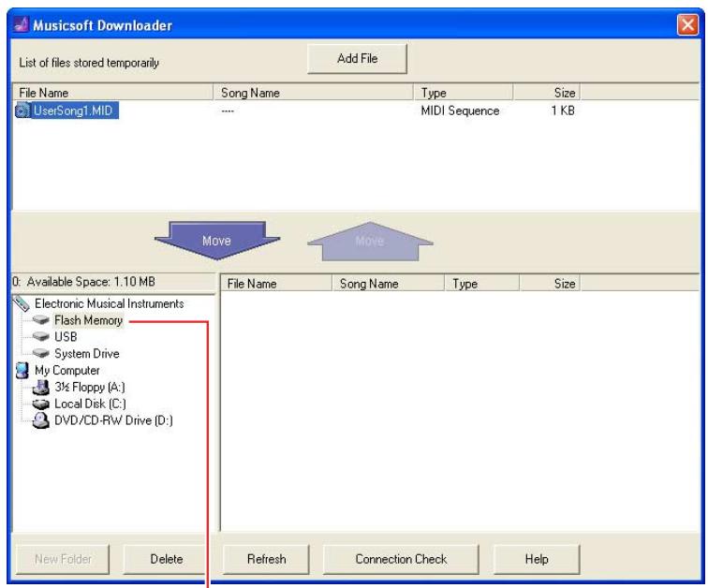Click the Available Space: 1.10 MB label

(x=91, y=282)
